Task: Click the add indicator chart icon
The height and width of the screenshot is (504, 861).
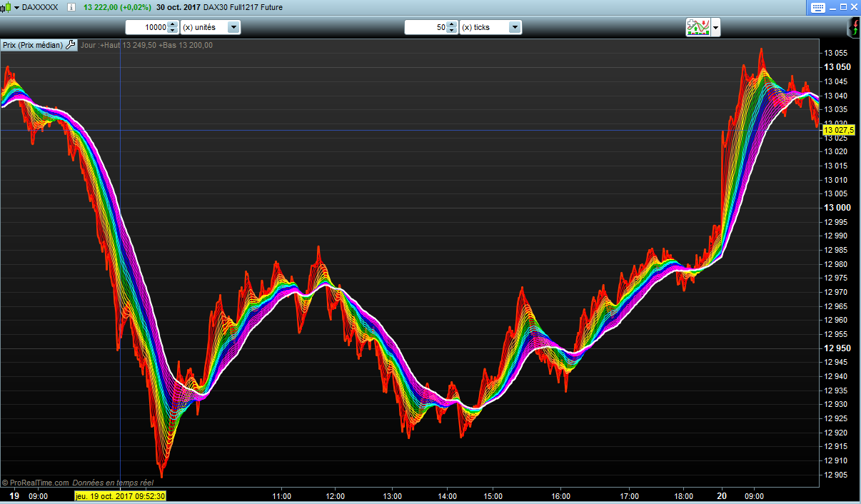Action: [x=698, y=27]
